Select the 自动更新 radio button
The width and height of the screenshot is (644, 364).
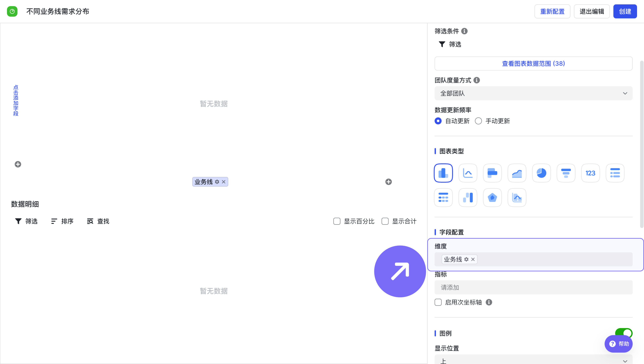point(438,121)
